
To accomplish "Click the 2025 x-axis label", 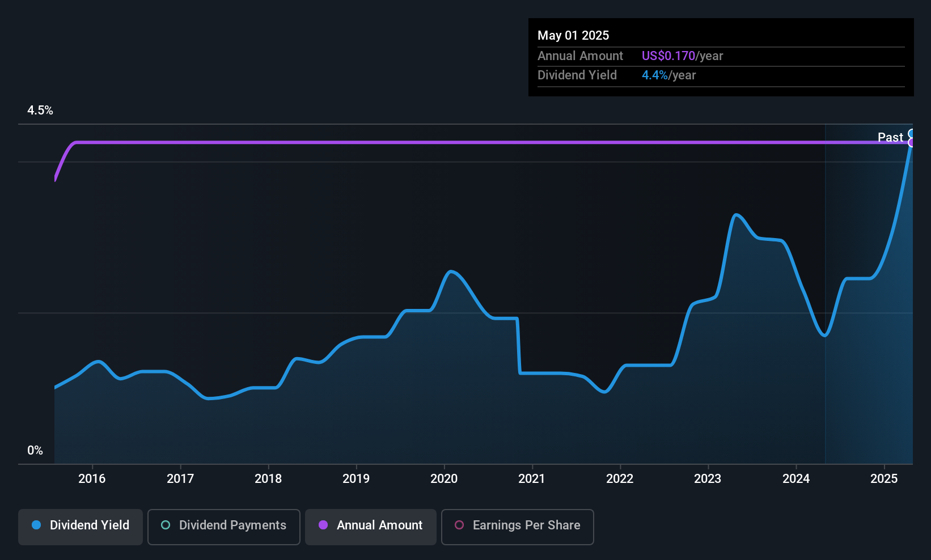I will 884,479.
